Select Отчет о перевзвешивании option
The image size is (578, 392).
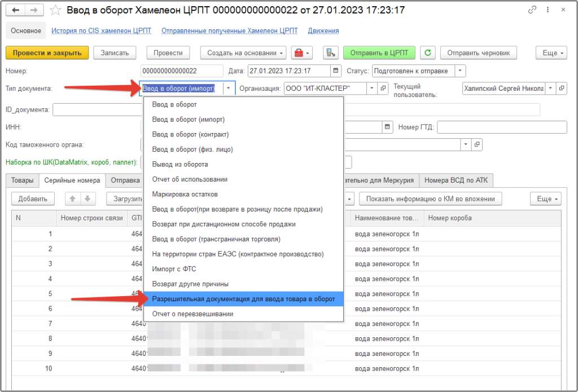(243, 314)
